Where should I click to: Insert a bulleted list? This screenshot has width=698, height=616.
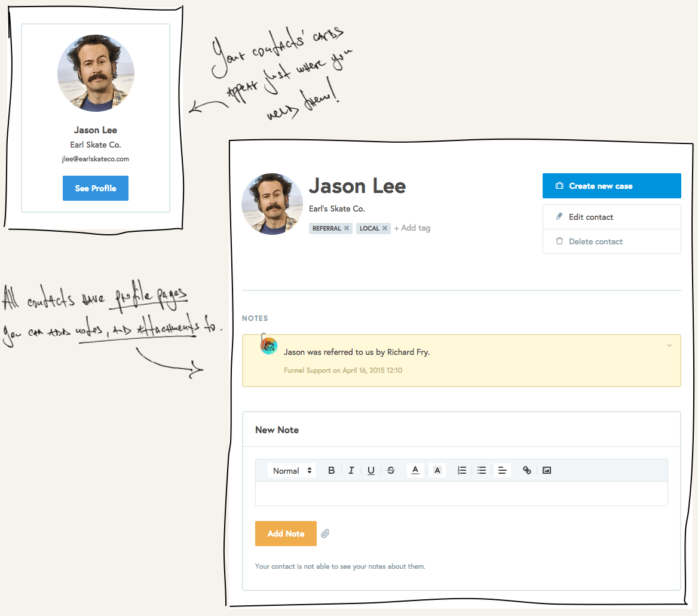[x=482, y=470]
